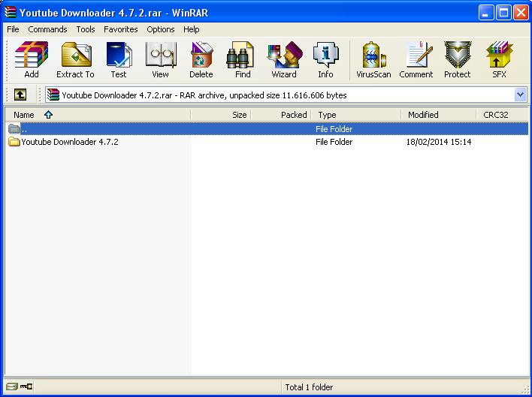532x397 pixels.
Task: Open the Favorites menu
Action: [x=121, y=29]
